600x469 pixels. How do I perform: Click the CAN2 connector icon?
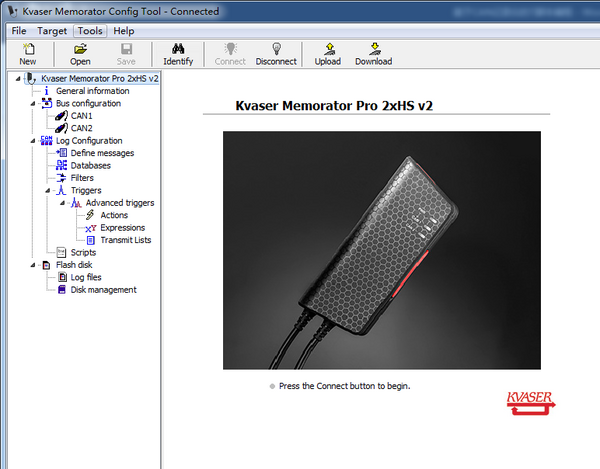[x=61, y=128]
